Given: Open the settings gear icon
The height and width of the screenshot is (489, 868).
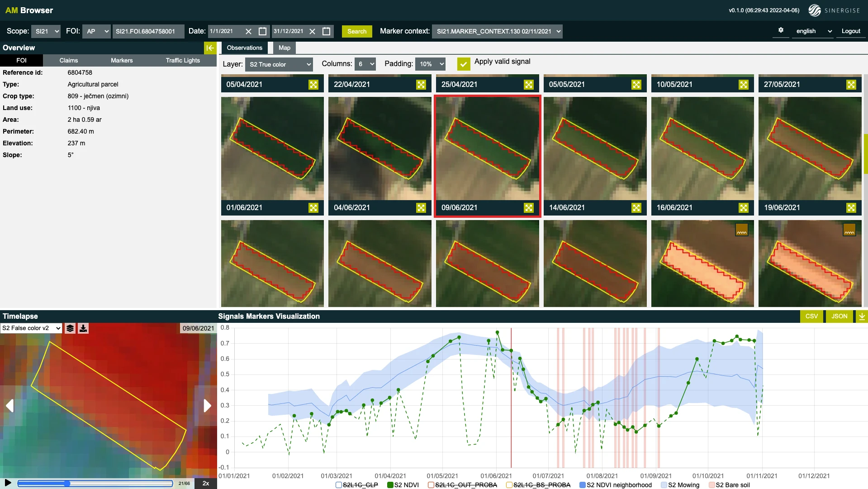Looking at the screenshot, I should pyautogui.click(x=781, y=30).
